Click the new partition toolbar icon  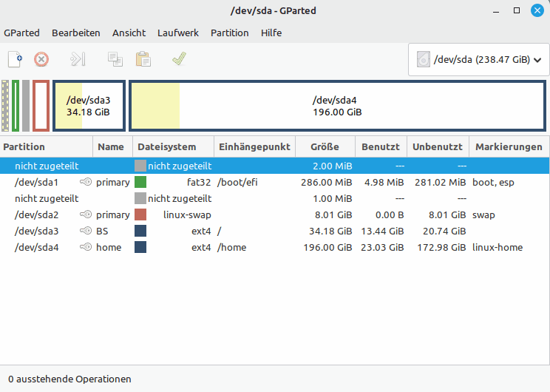[15, 59]
